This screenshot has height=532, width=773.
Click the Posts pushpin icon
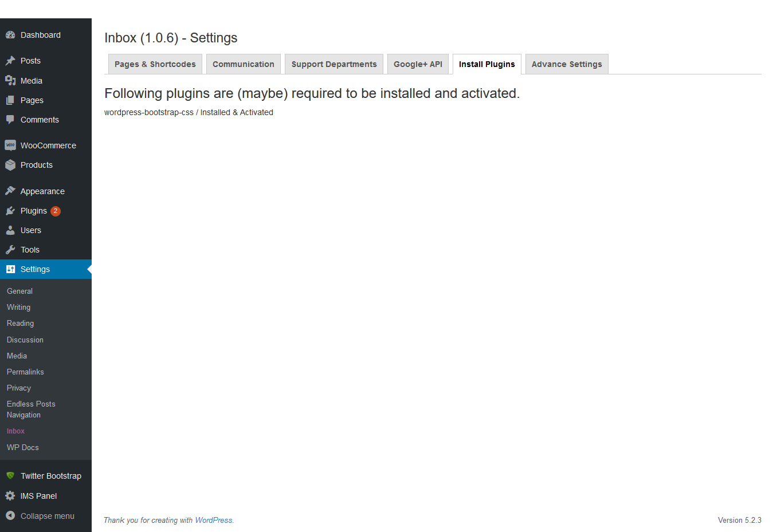(10, 61)
